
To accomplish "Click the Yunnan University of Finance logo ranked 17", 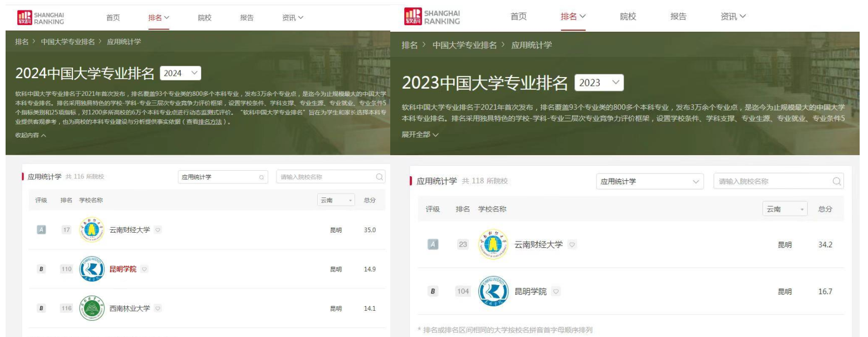I will click(x=91, y=230).
